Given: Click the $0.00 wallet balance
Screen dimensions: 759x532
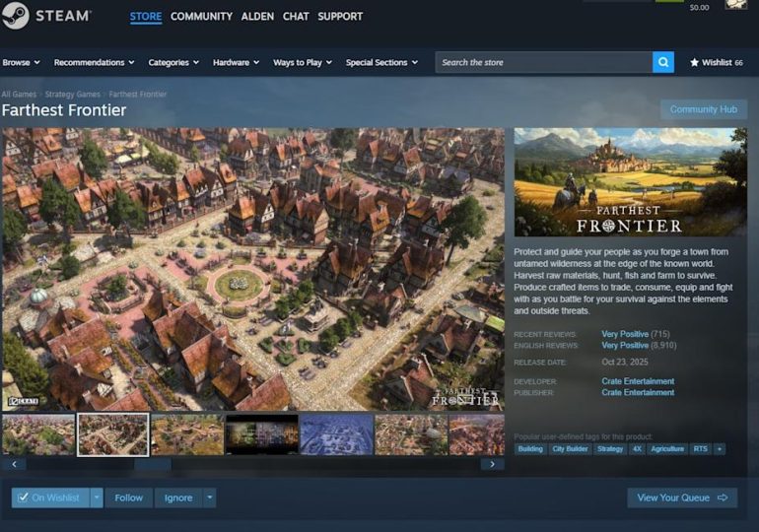Looking at the screenshot, I should [x=699, y=7].
